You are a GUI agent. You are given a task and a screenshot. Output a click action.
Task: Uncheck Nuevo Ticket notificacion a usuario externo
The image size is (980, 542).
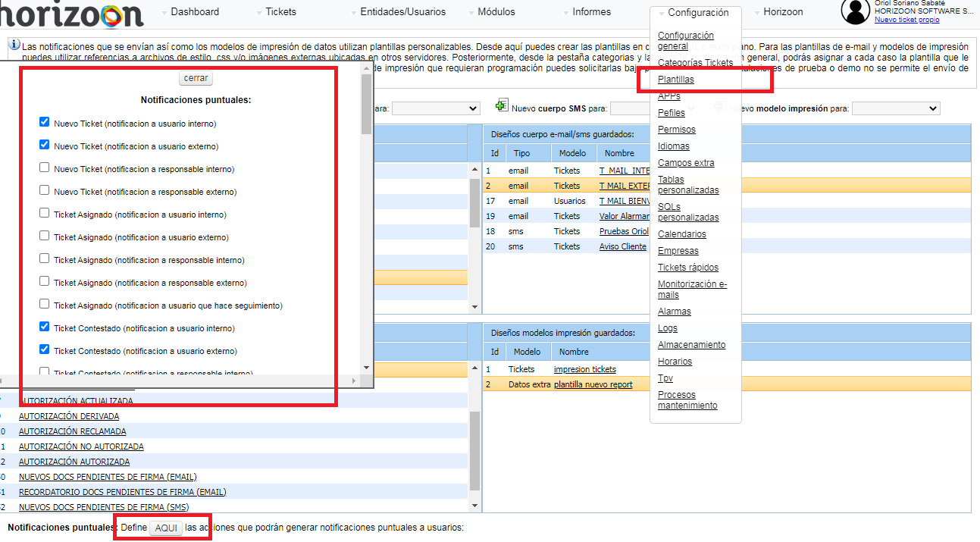[x=45, y=145]
